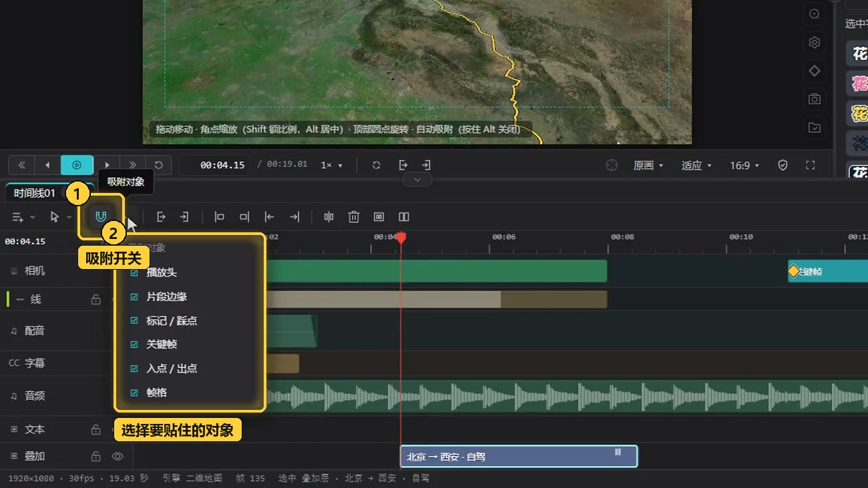The height and width of the screenshot is (488, 868).
Task: Toggle the 入点 / 出点 checkbox
Action: pos(134,369)
